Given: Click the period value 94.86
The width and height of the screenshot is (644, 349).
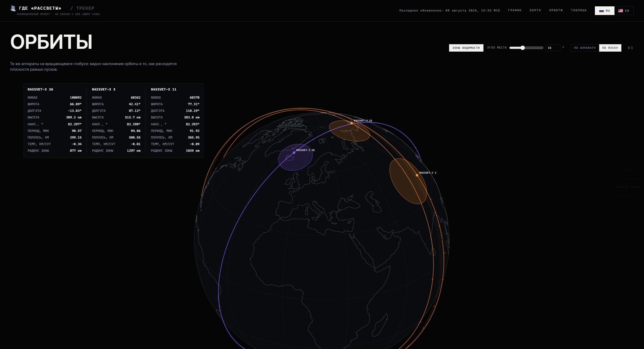Looking at the screenshot, I should point(136,131).
